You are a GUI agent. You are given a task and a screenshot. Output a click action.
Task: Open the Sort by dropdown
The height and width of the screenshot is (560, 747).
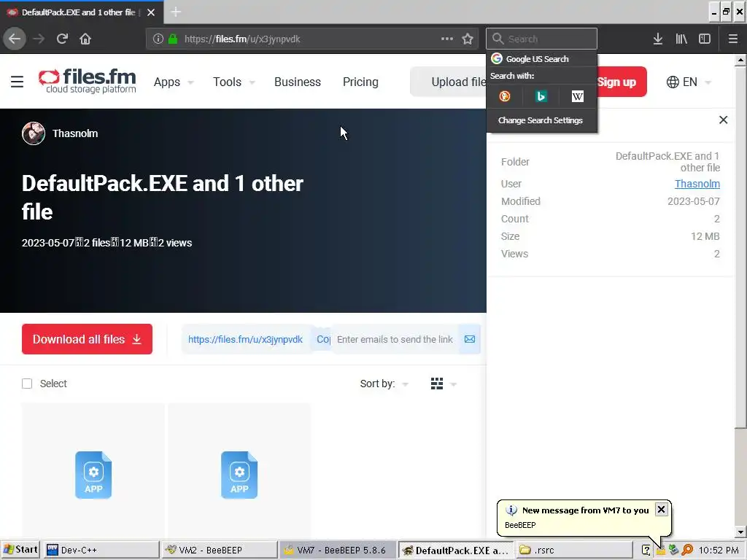[384, 384]
